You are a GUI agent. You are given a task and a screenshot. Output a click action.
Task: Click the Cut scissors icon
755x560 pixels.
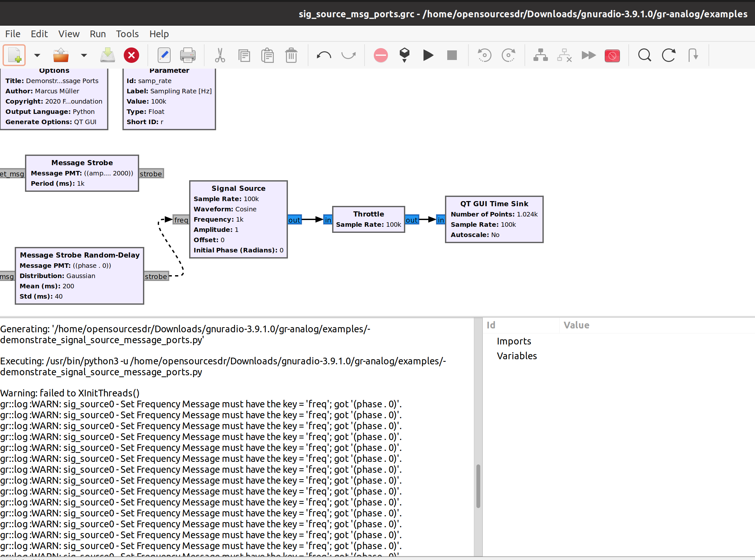click(x=220, y=55)
